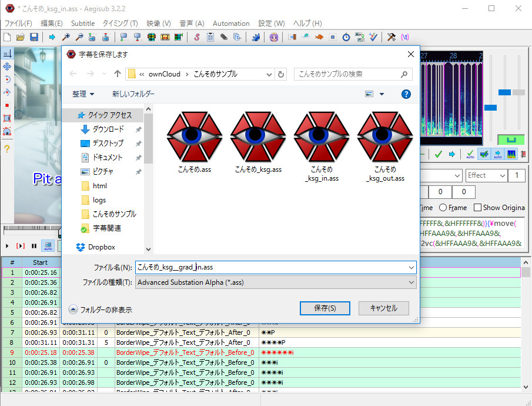Open Styles Manager with the pink S icon

pos(197,37)
